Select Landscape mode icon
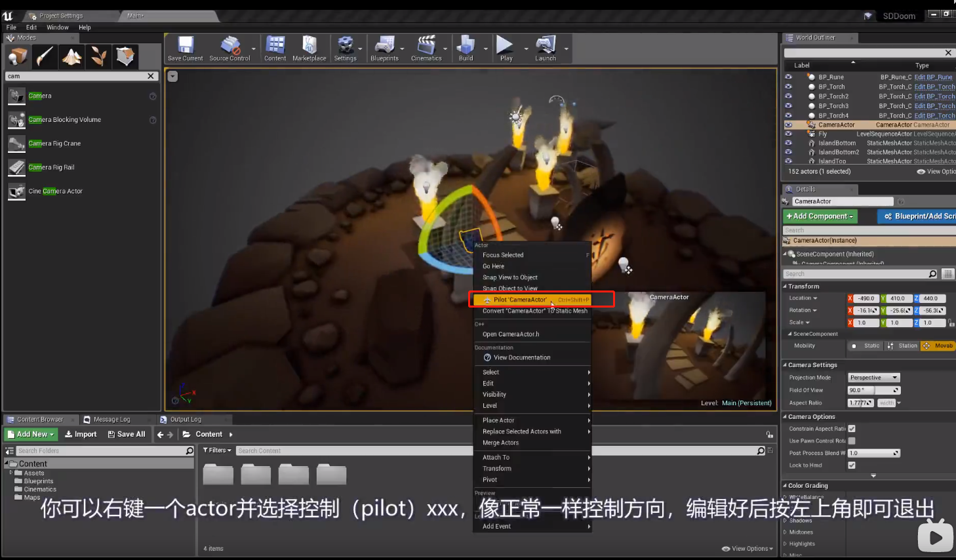 coord(71,56)
